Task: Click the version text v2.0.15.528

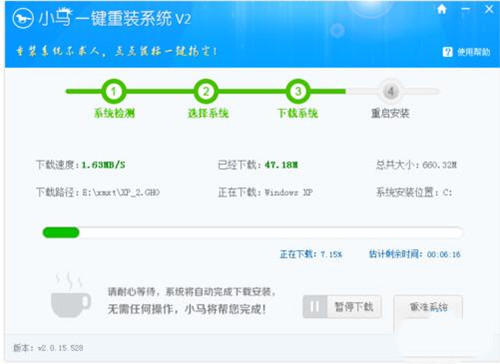Action: point(60,348)
